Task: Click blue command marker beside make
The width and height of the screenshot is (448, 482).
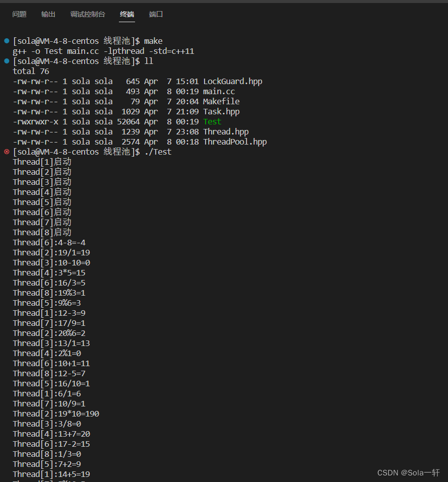Action: coord(7,41)
